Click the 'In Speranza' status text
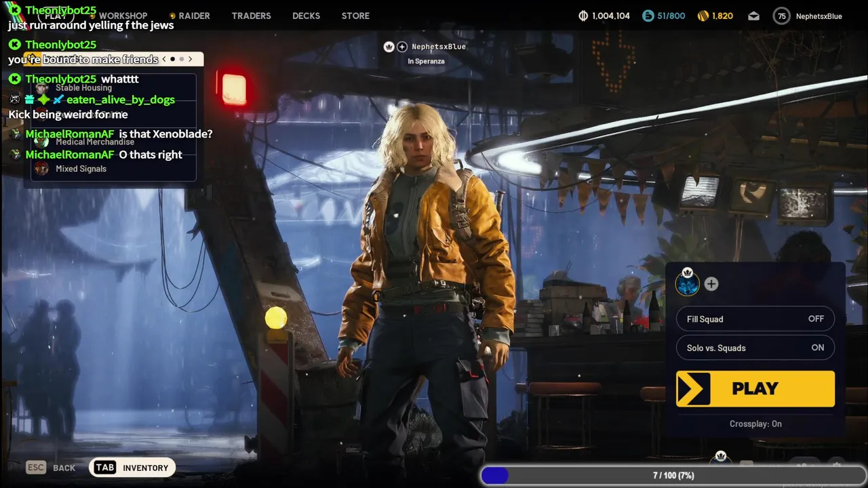This screenshot has width=868, height=488. (427, 62)
